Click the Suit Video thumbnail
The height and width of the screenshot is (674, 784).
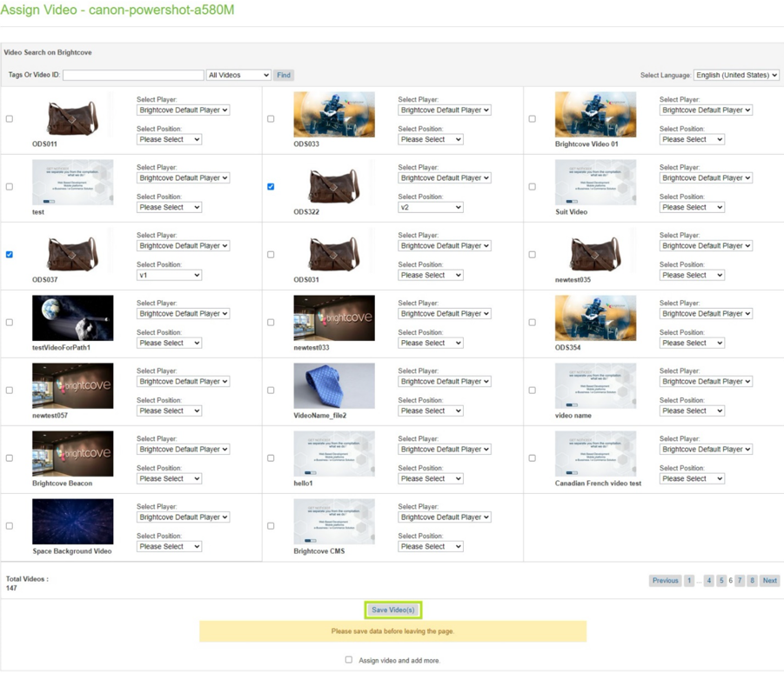click(595, 182)
